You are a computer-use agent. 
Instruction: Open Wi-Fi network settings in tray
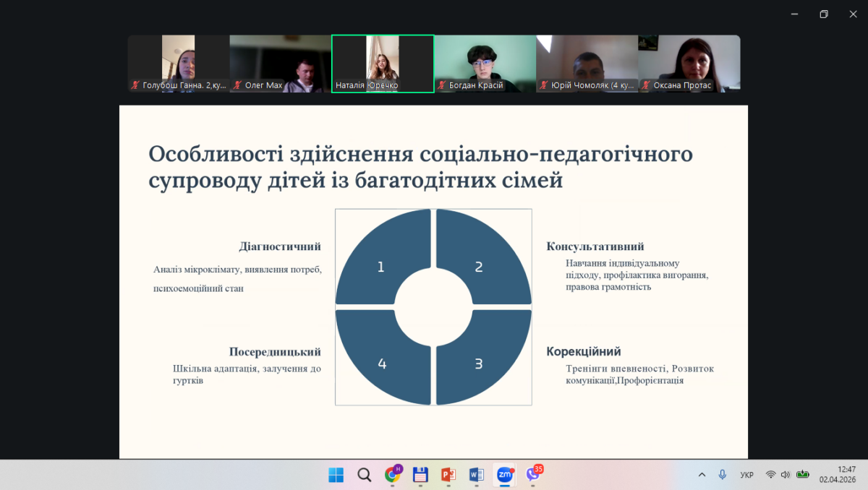(x=771, y=475)
